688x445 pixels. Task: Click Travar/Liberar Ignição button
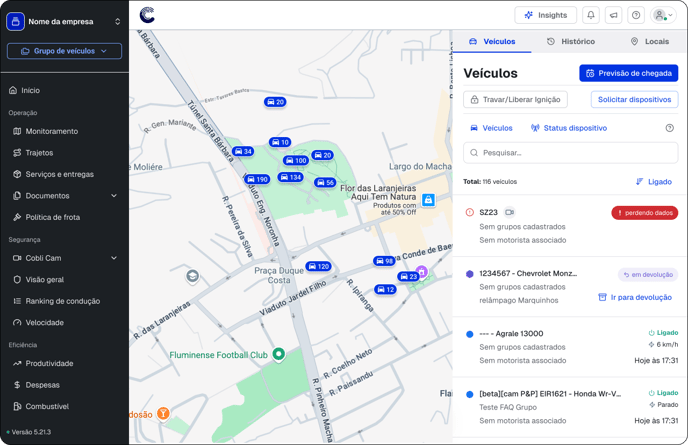point(516,100)
